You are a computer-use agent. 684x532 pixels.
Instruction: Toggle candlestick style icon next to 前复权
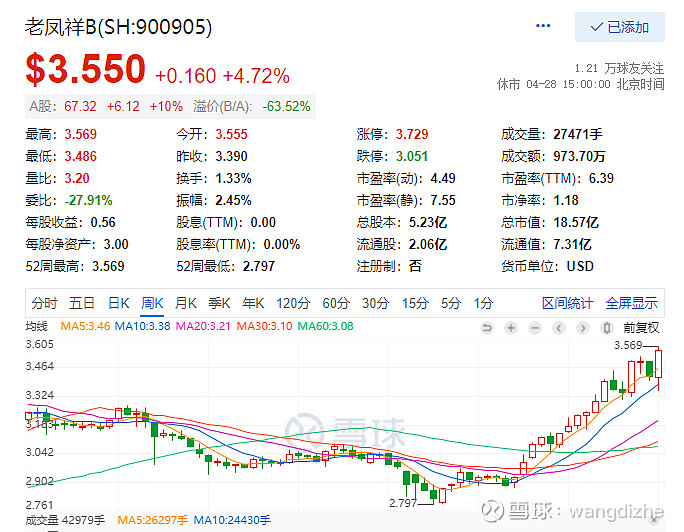(x=606, y=327)
